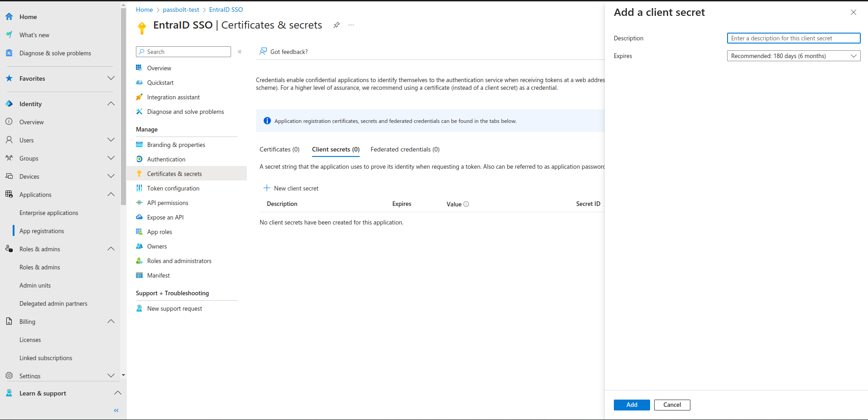Collapse the left sidebar with bottom chevrons
868x420 pixels.
pyautogui.click(x=116, y=410)
